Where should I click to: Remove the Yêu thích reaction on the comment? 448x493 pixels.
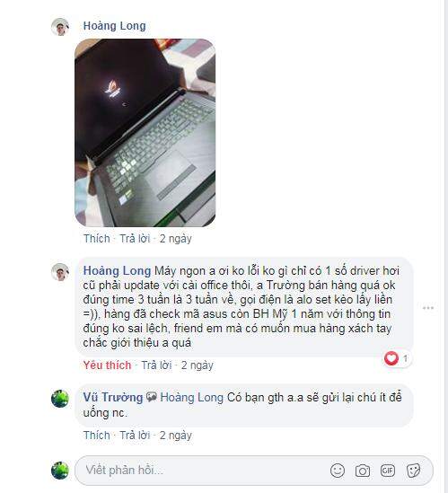[107, 365]
